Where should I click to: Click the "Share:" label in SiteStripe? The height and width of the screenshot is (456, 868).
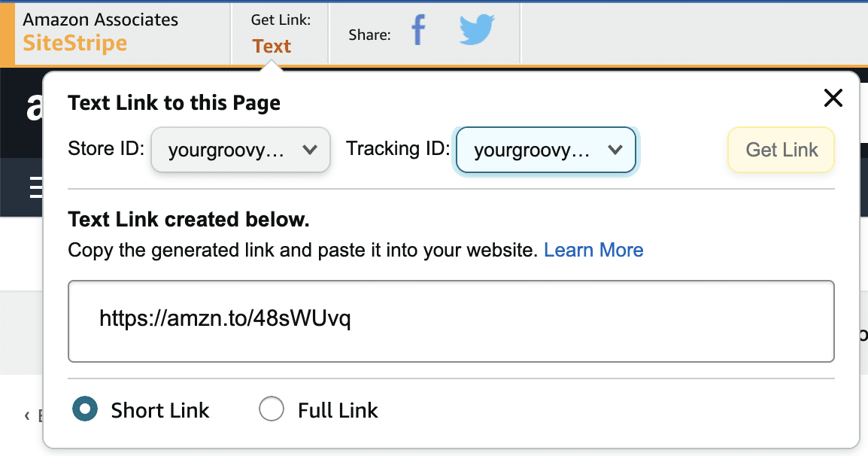pyautogui.click(x=369, y=35)
